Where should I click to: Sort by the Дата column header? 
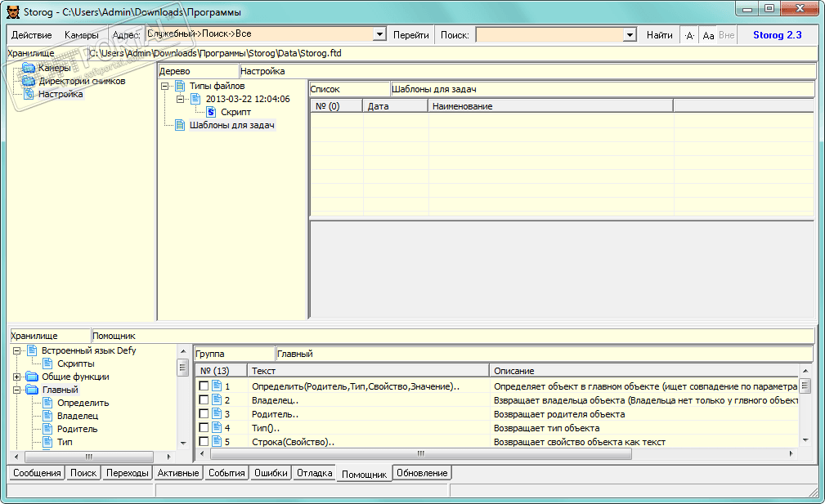point(395,106)
